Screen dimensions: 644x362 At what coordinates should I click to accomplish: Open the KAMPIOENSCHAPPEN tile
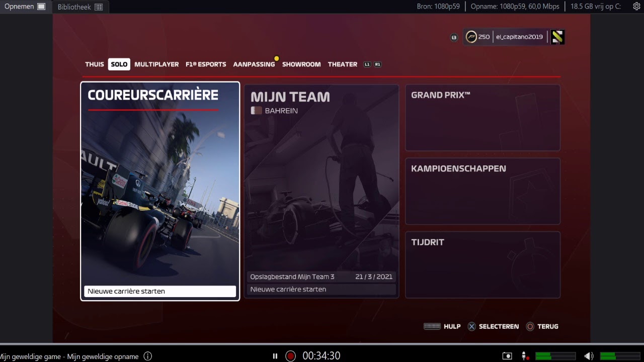click(x=482, y=191)
